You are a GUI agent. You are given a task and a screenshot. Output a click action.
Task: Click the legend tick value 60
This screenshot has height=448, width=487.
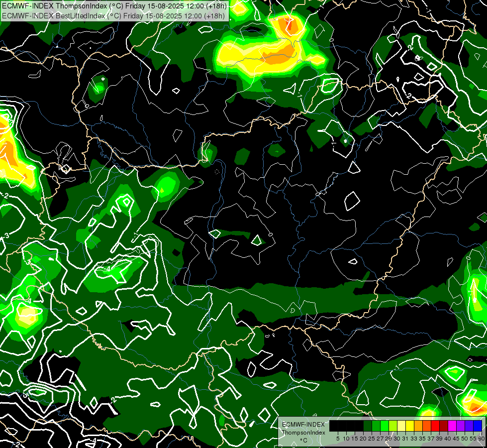482,439
